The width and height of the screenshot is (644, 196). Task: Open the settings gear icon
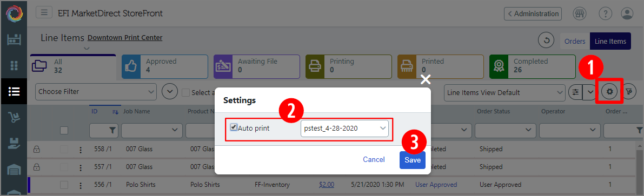click(609, 92)
